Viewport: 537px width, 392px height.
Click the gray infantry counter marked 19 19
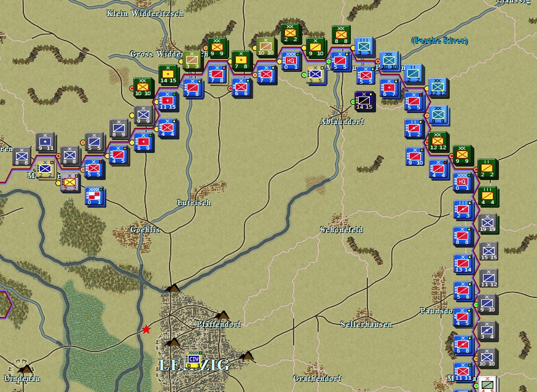pyautogui.click(x=488, y=224)
